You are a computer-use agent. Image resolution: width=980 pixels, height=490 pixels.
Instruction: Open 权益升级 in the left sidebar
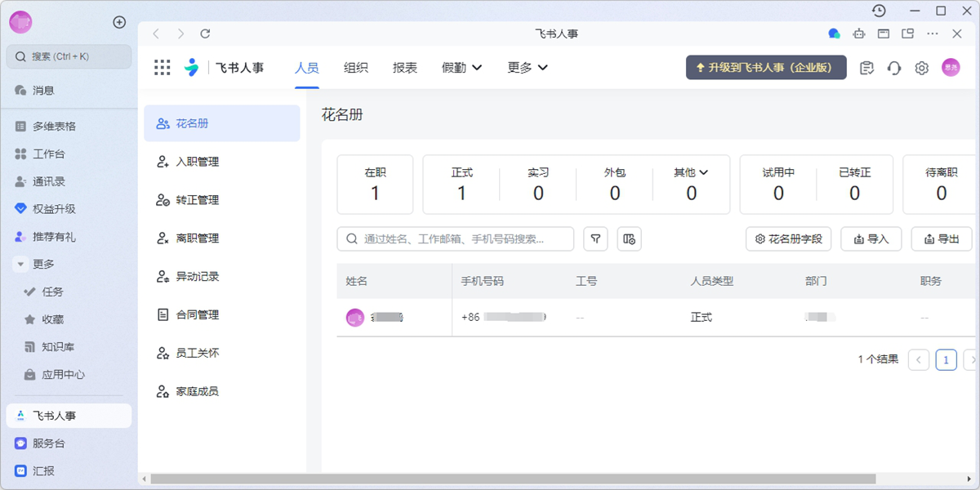pyautogui.click(x=69, y=209)
